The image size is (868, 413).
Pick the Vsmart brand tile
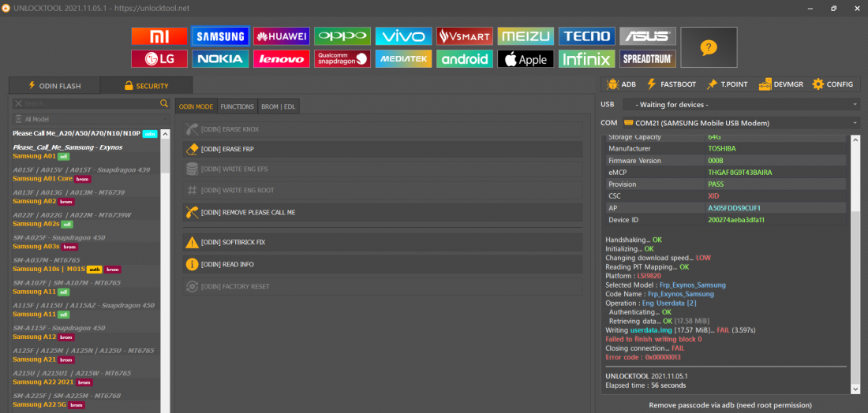[x=465, y=36]
